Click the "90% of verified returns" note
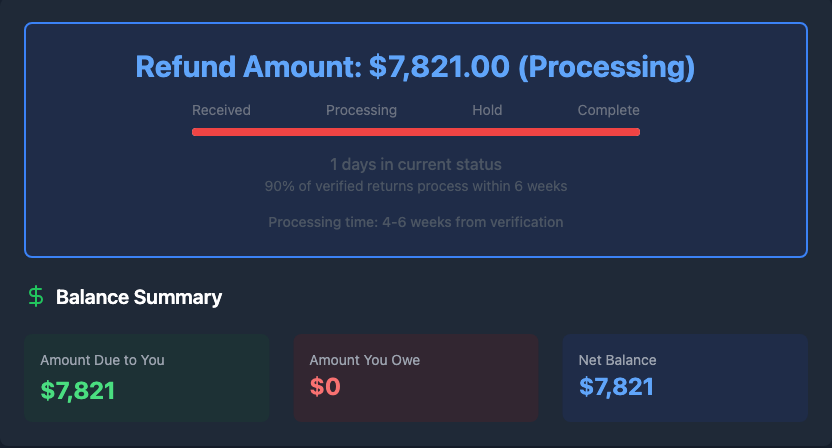The width and height of the screenshot is (832, 448). pyautogui.click(x=416, y=186)
